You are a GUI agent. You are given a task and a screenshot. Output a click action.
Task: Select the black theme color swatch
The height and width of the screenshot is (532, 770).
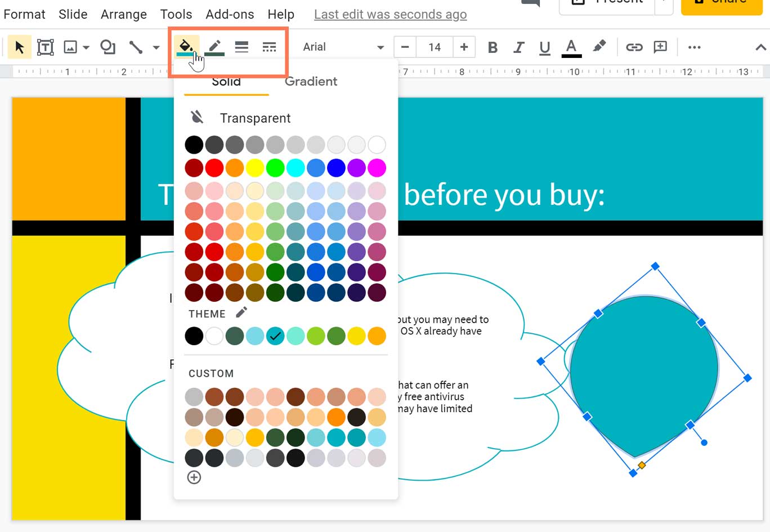pyautogui.click(x=194, y=336)
